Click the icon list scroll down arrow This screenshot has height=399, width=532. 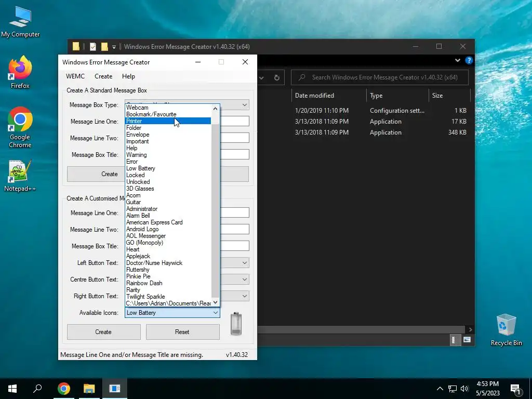coord(215,302)
